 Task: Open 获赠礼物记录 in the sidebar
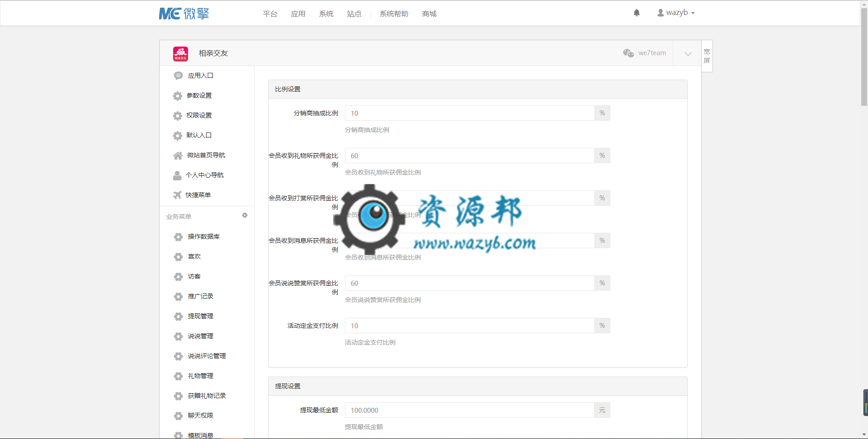click(207, 396)
